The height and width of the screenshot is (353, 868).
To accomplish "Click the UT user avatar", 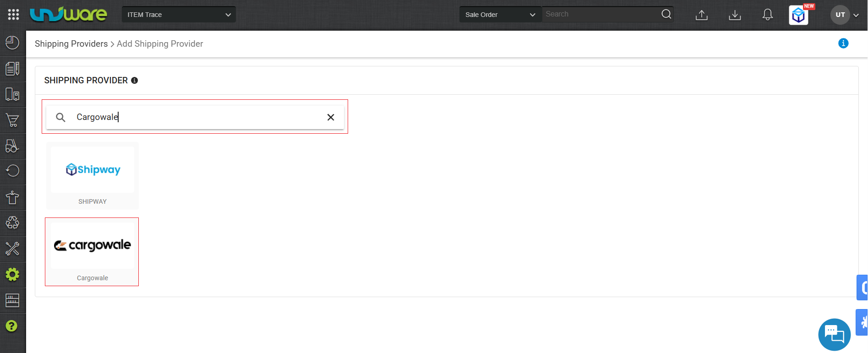I will pyautogui.click(x=840, y=15).
